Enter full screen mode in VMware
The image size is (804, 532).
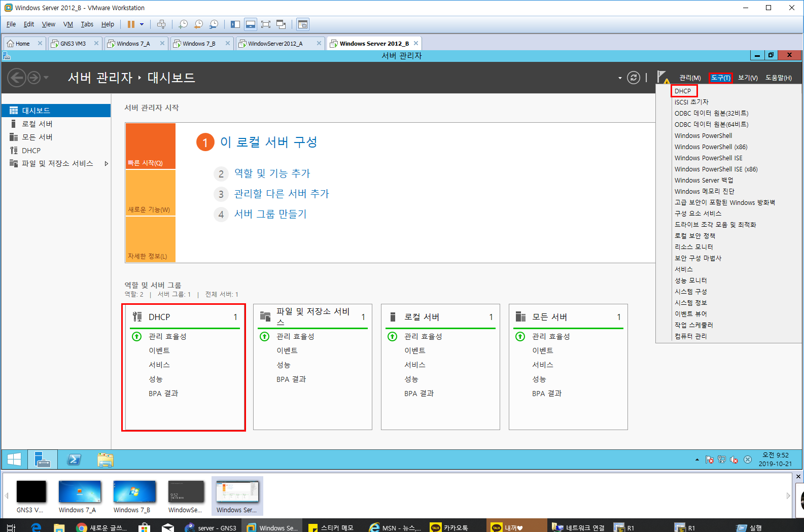[x=265, y=24]
